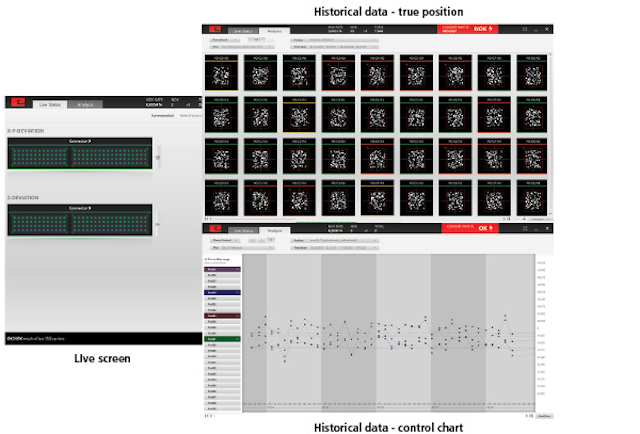Jump to first page in the control chart footer
The image size is (640, 434).
207,416
